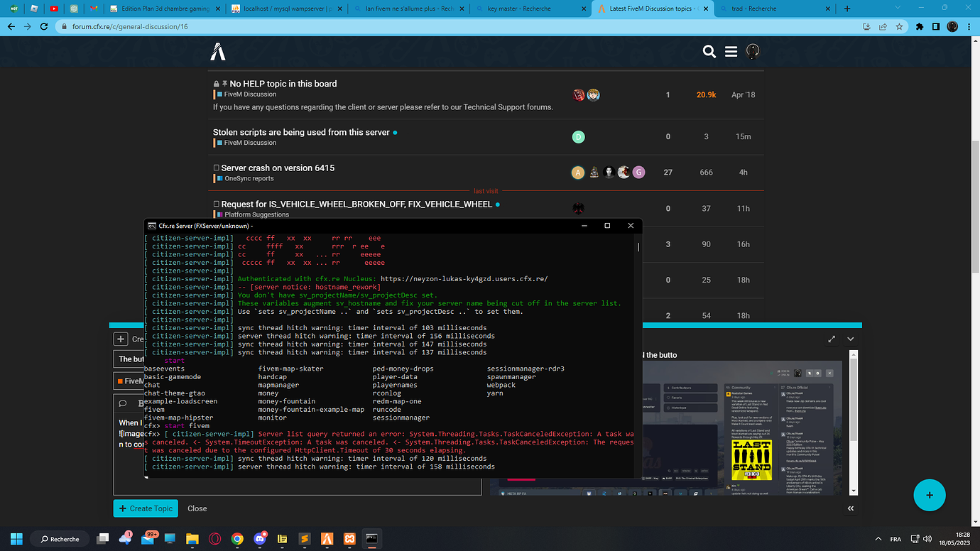Click the preview screenshot image in composer
This screenshot has height=551, width=980.
(x=668, y=429)
